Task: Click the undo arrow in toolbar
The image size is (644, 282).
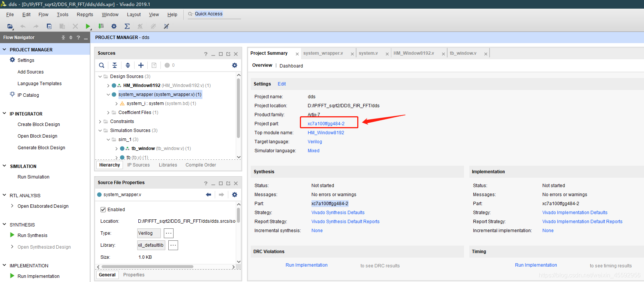Action: point(23,26)
